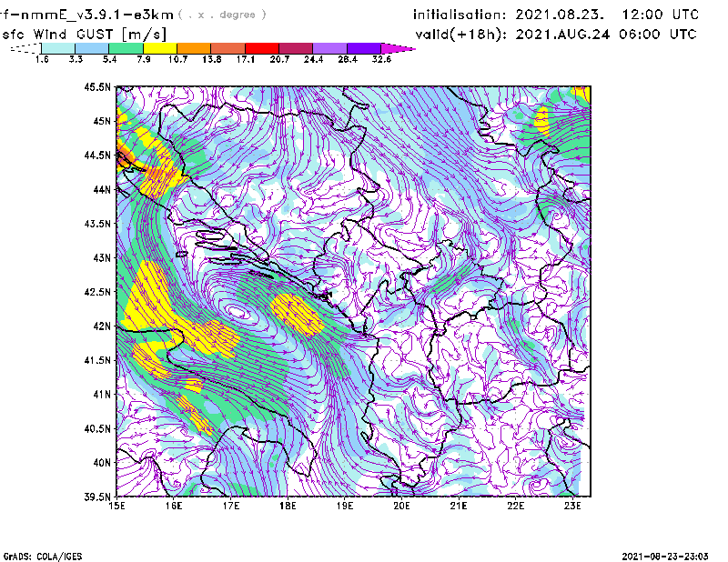
Task: Click the model name text e3km
Action: click(x=154, y=15)
